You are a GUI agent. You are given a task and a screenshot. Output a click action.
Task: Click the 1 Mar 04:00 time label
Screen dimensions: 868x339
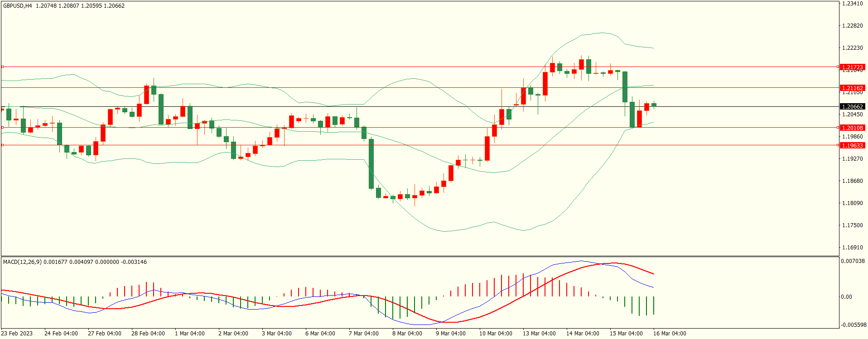[x=190, y=334]
